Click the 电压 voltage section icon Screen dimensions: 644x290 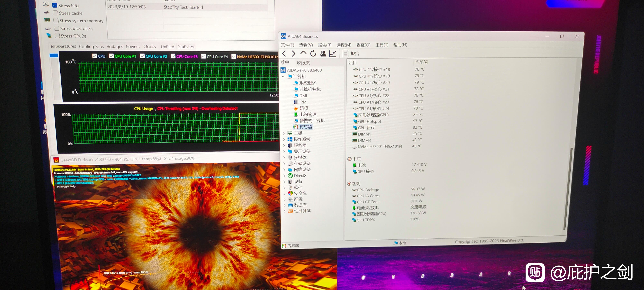point(349,159)
